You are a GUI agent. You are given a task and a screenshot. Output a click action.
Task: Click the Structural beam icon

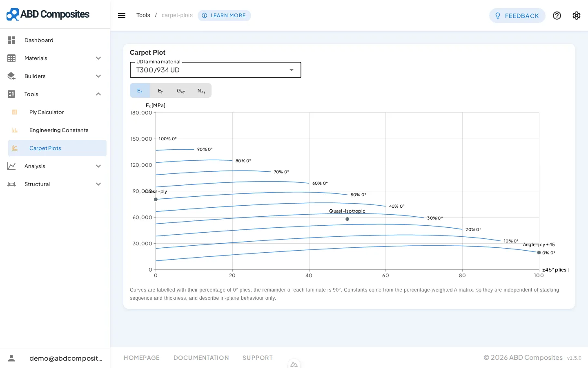coord(11,184)
